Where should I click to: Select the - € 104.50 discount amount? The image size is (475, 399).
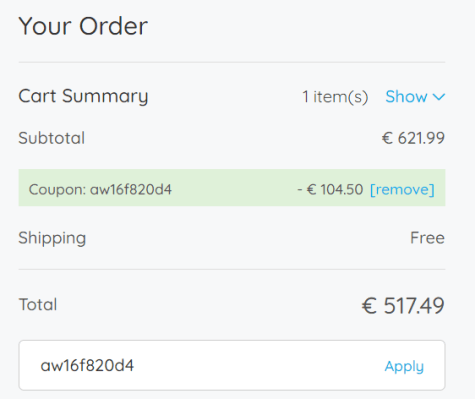coord(330,190)
